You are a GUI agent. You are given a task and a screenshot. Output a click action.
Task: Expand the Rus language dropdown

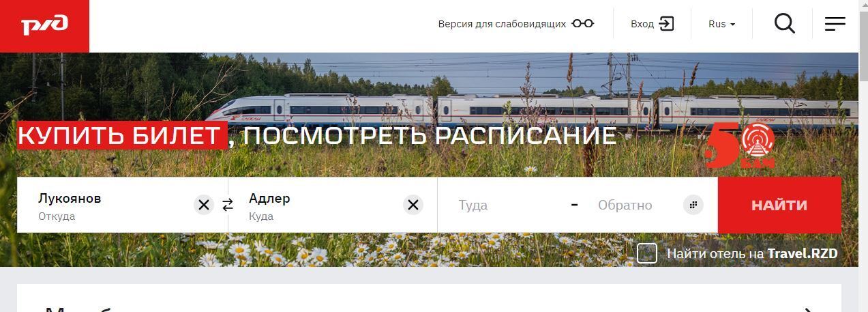tap(722, 24)
